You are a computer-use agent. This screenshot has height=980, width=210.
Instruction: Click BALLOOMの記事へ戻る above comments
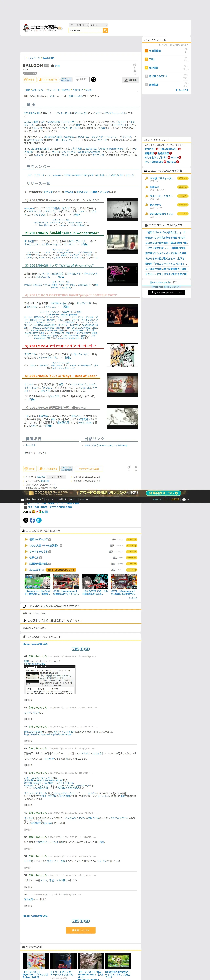pos(35,644)
